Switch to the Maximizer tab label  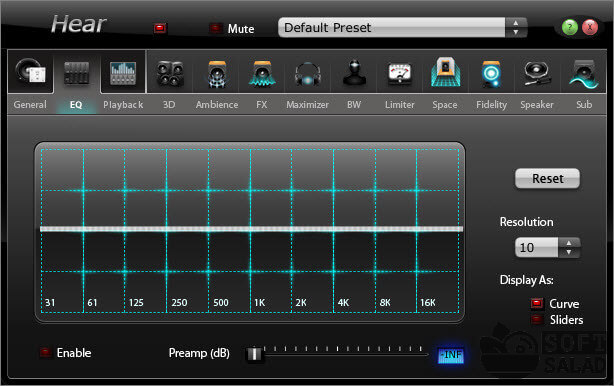click(x=307, y=105)
